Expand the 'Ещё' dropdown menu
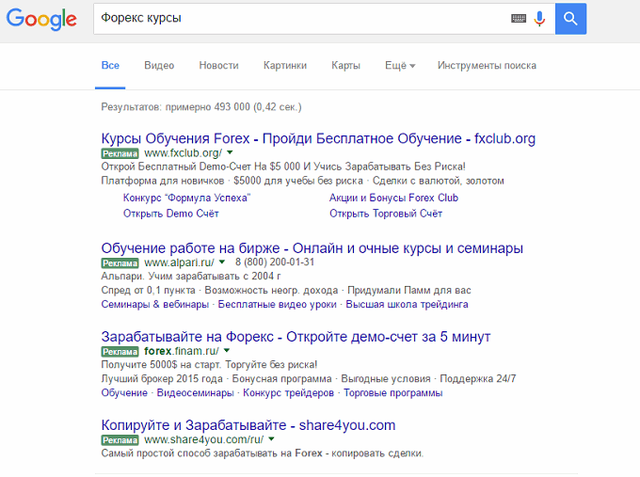This screenshot has height=477, width=640. (x=400, y=65)
